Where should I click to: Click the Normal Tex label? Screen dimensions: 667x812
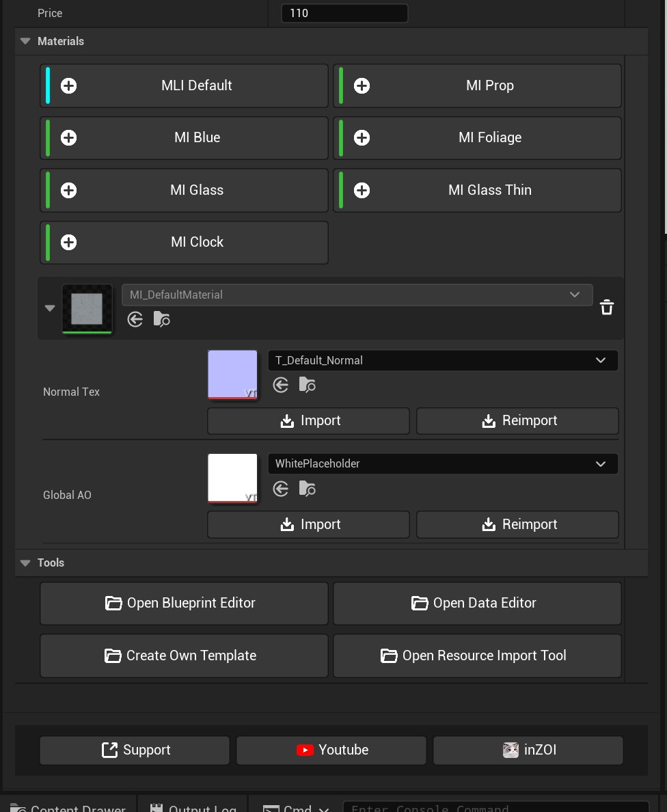[x=72, y=392]
